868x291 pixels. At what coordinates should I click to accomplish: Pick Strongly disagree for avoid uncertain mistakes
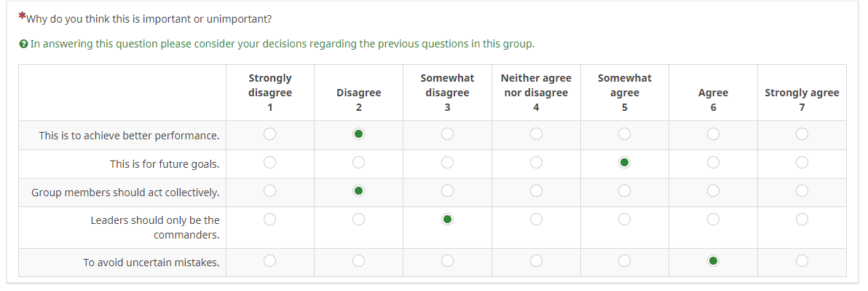point(269,260)
